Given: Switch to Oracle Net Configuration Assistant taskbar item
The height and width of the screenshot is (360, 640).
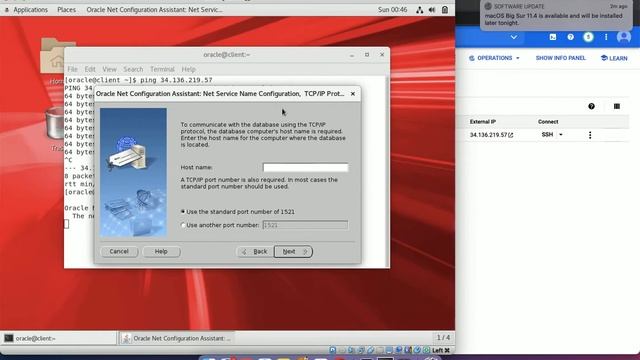Looking at the screenshot, I should (x=177, y=338).
